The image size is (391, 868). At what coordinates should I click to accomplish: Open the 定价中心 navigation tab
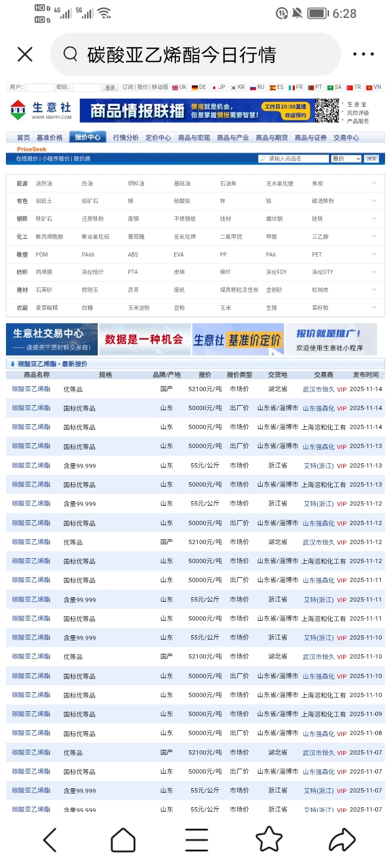coord(158,138)
